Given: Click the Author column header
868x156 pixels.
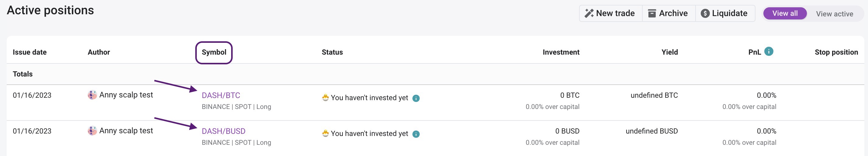Looking at the screenshot, I should (x=99, y=52).
